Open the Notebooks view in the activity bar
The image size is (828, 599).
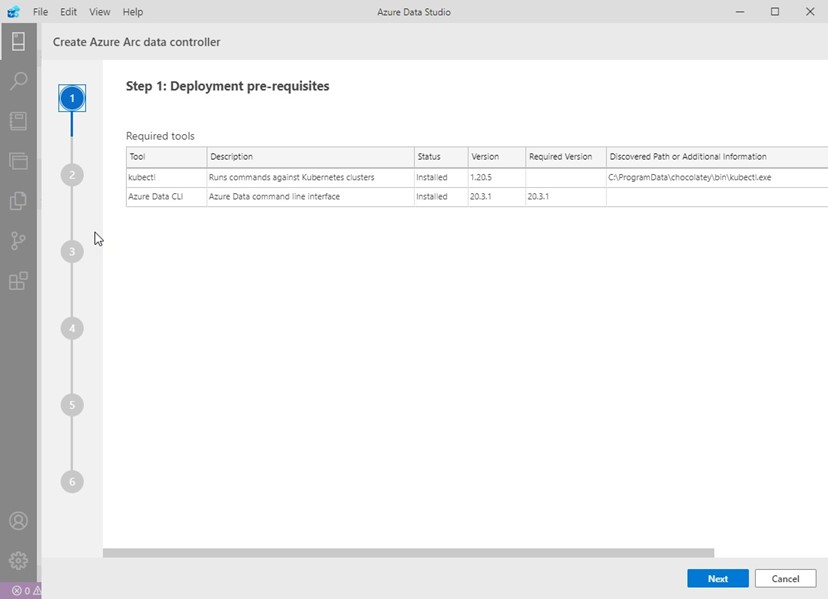point(18,121)
